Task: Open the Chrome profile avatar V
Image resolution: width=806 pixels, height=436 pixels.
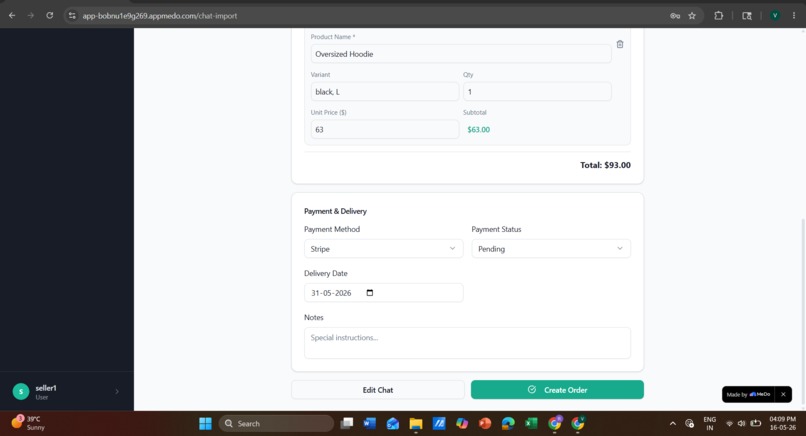Action: click(775, 15)
